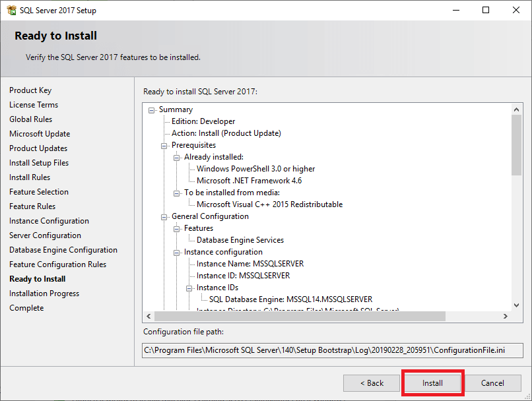Select Install Rules in the sidebar
The image size is (532, 401).
pyautogui.click(x=30, y=177)
